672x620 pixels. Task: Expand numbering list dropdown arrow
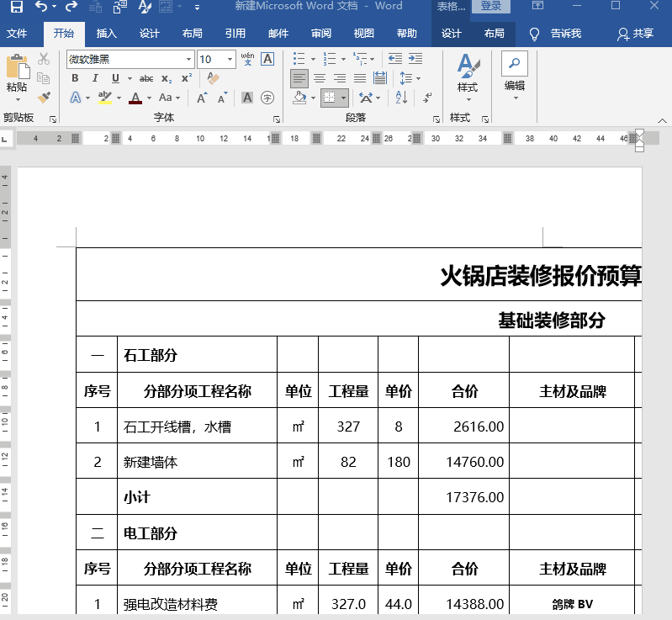click(x=343, y=59)
